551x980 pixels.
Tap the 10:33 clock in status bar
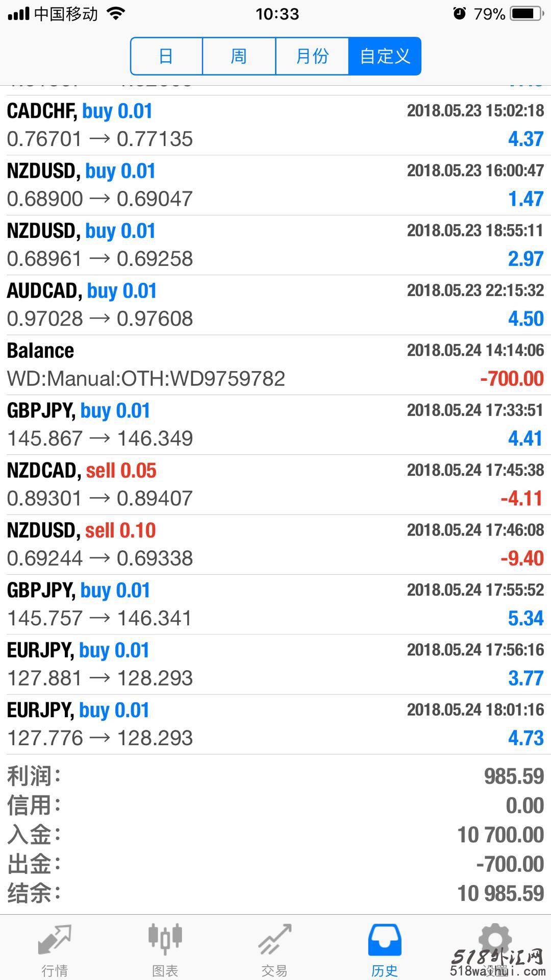[277, 14]
